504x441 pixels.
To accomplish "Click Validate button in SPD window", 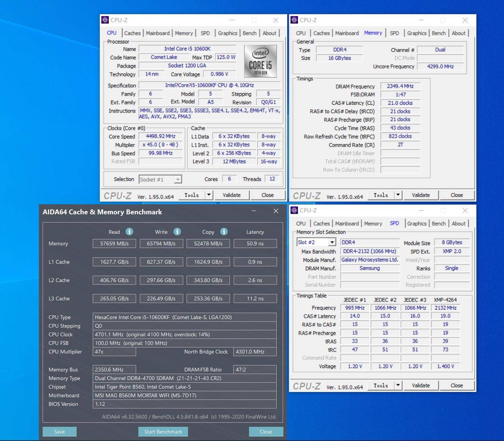I will (x=421, y=385).
